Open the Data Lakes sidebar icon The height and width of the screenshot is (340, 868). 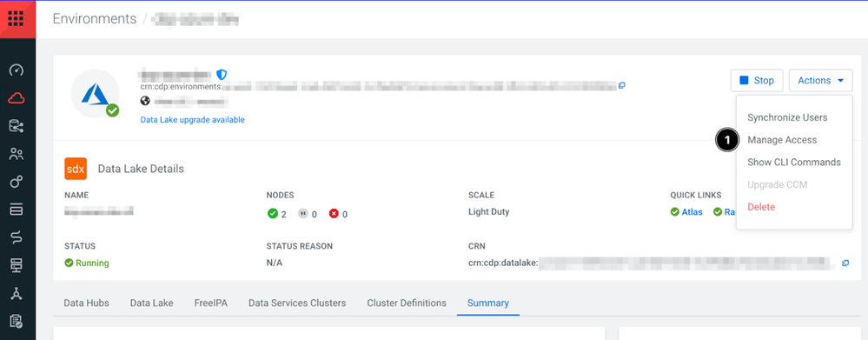16,126
